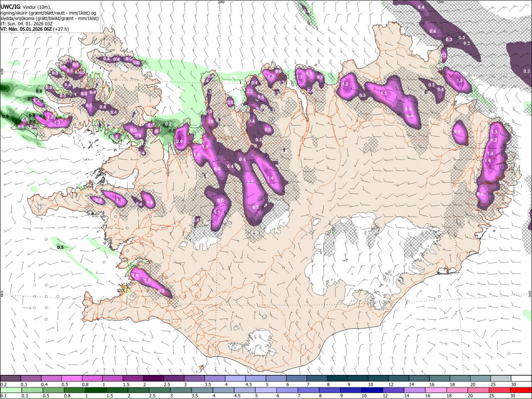This screenshot has width=532, height=399.
Task: Select snow legend swatch between 2.5 and 3
Action: [x=173, y=379]
